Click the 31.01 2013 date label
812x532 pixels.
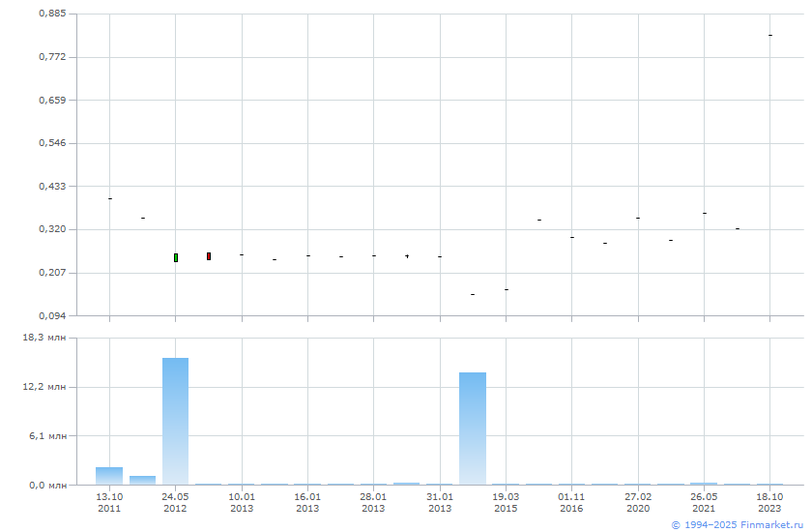pyautogui.click(x=440, y=502)
